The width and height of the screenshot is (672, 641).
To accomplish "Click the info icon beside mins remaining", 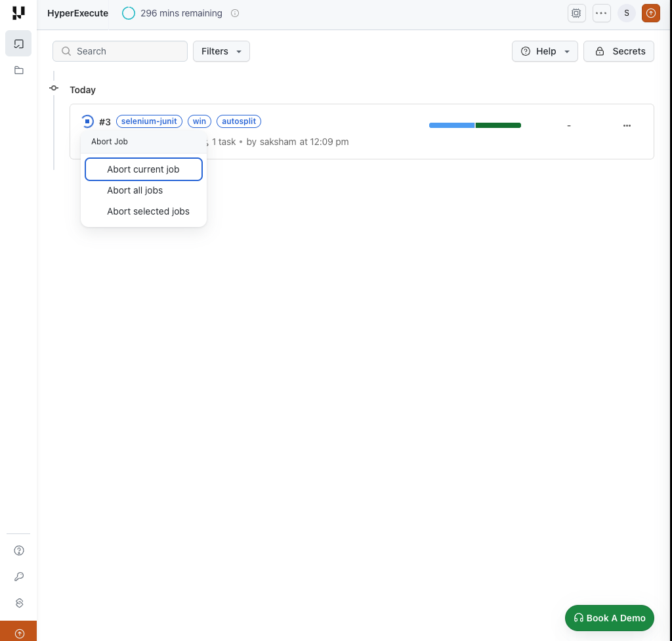I will point(235,13).
